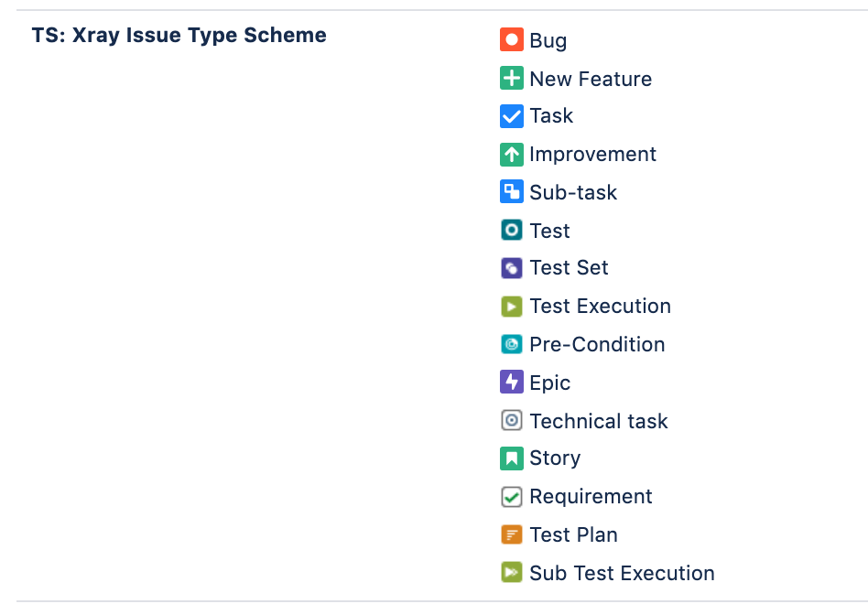Click the Pre-Condition label
The height and width of the screenshot is (604, 868).
click(x=597, y=344)
